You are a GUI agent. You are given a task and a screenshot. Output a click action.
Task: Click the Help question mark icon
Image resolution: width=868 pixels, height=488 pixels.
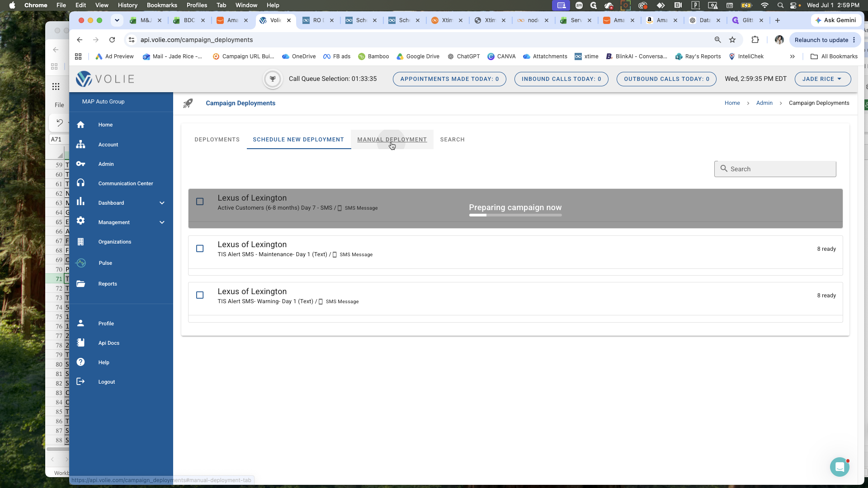tap(80, 362)
